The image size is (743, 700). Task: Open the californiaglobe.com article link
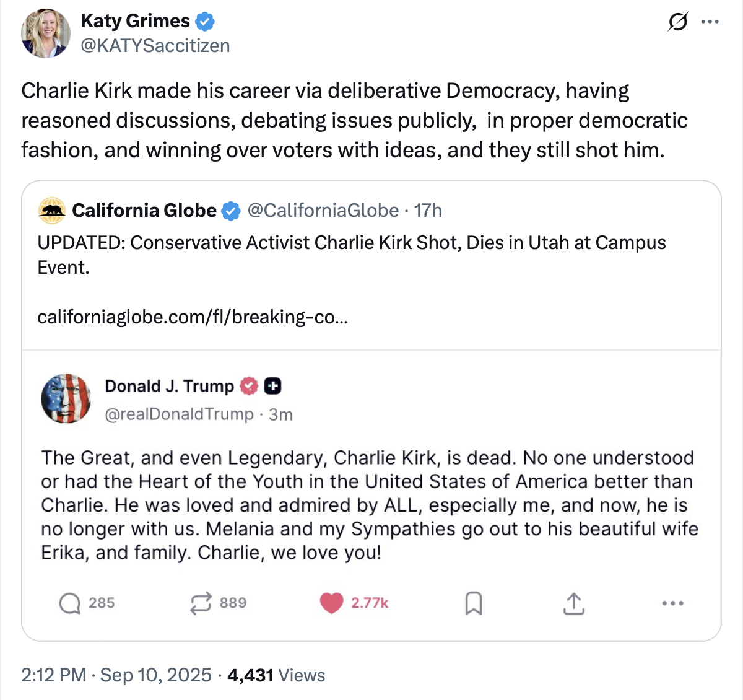[193, 317]
